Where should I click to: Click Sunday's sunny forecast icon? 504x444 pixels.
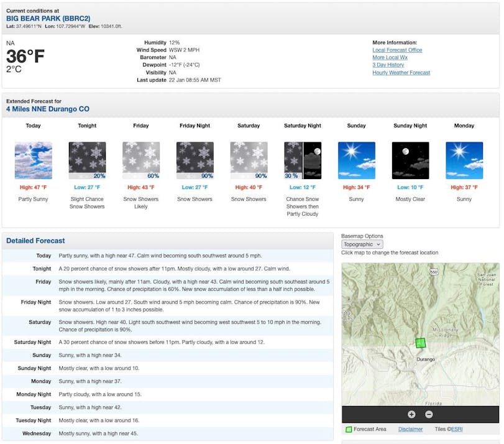[x=356, y=160]
